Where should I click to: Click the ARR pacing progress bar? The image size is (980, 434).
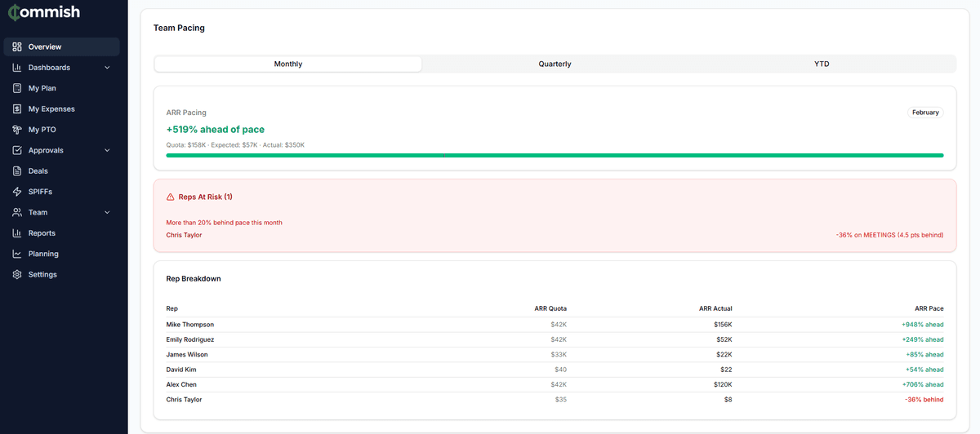point(555,155)
